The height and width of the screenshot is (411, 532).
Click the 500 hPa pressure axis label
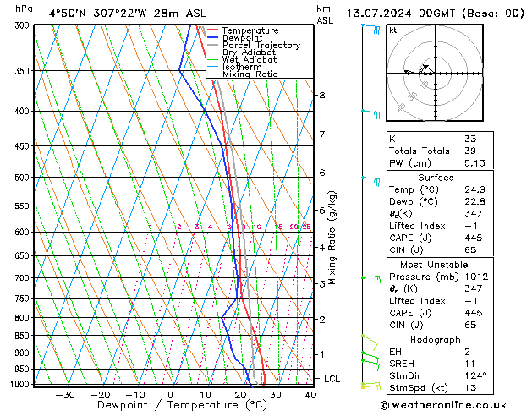tap(22, 178)
